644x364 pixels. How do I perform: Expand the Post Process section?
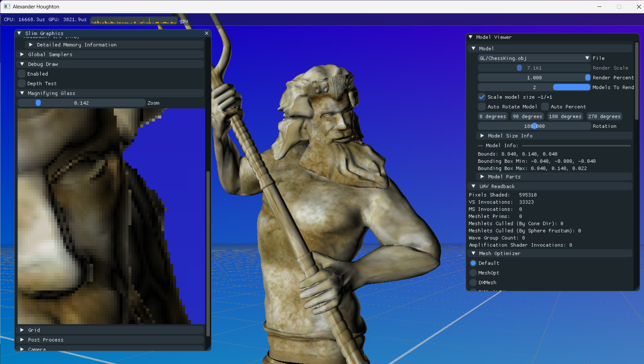pyautogui.click(x=22, y=340)
